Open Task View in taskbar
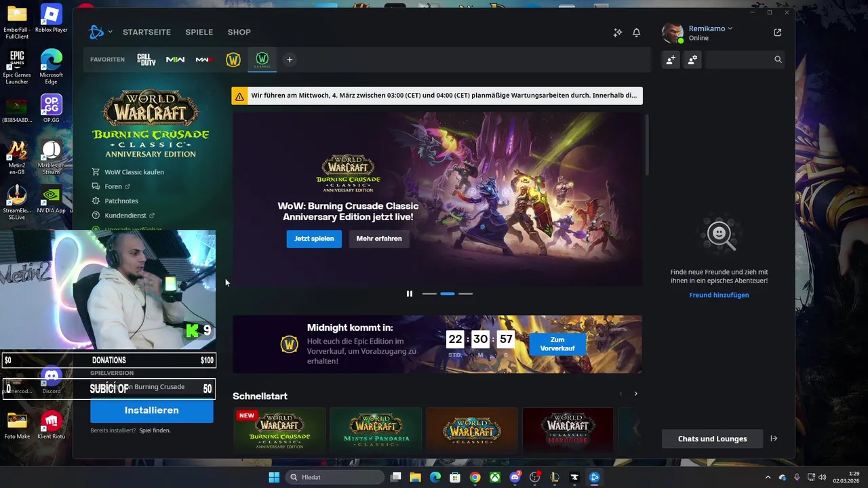 [x=396, y=477]
